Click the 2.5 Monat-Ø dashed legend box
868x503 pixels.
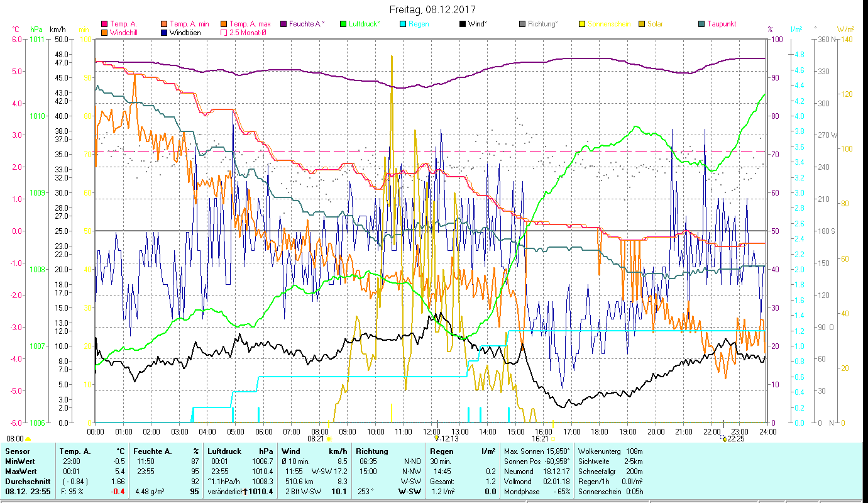coord(224,32)
